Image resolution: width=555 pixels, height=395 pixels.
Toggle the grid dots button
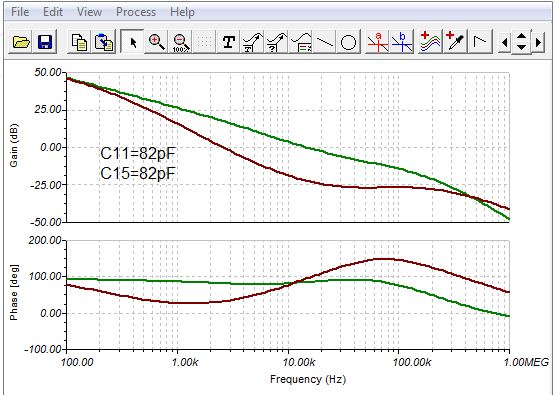point(205,42)
